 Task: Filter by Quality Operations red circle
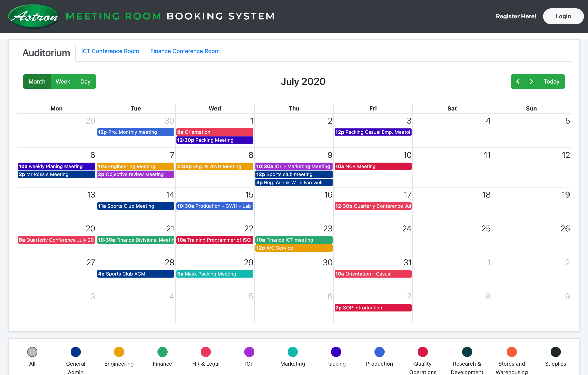point(423,352)
